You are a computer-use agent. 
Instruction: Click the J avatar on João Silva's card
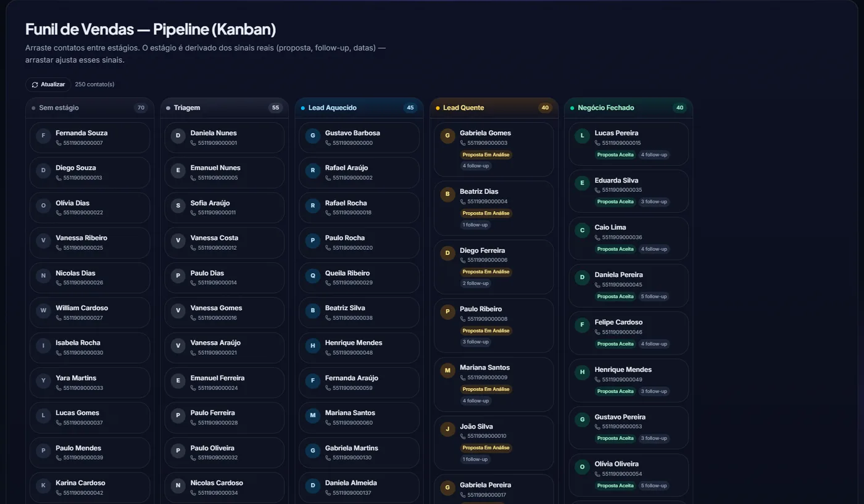tap(447, 429)
